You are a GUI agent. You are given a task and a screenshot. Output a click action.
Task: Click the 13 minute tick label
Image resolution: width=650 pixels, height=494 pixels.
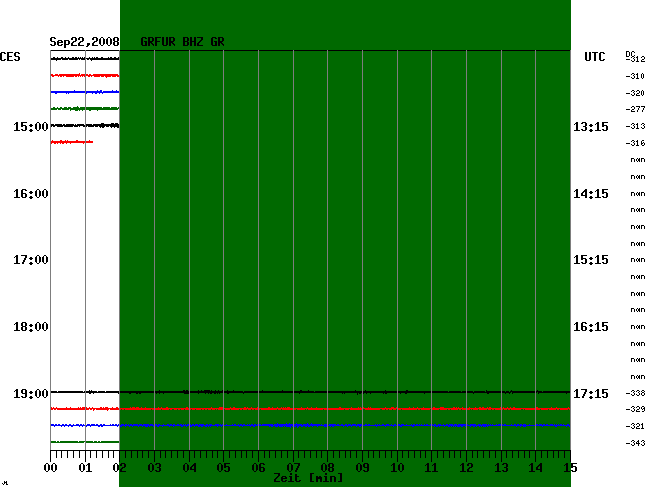point(502,468)
